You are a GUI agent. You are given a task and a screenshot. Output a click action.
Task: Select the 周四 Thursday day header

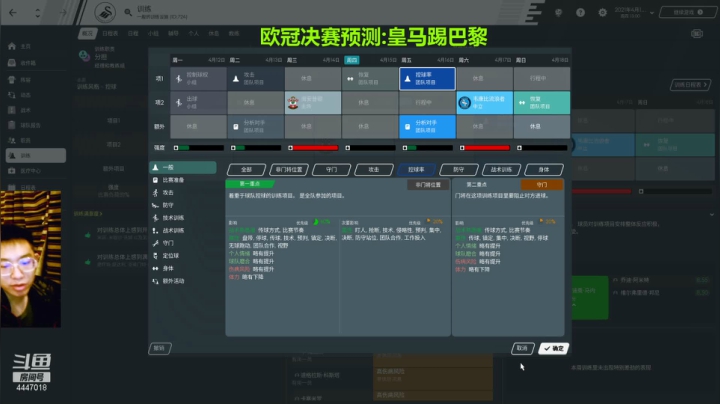[352, 60]
